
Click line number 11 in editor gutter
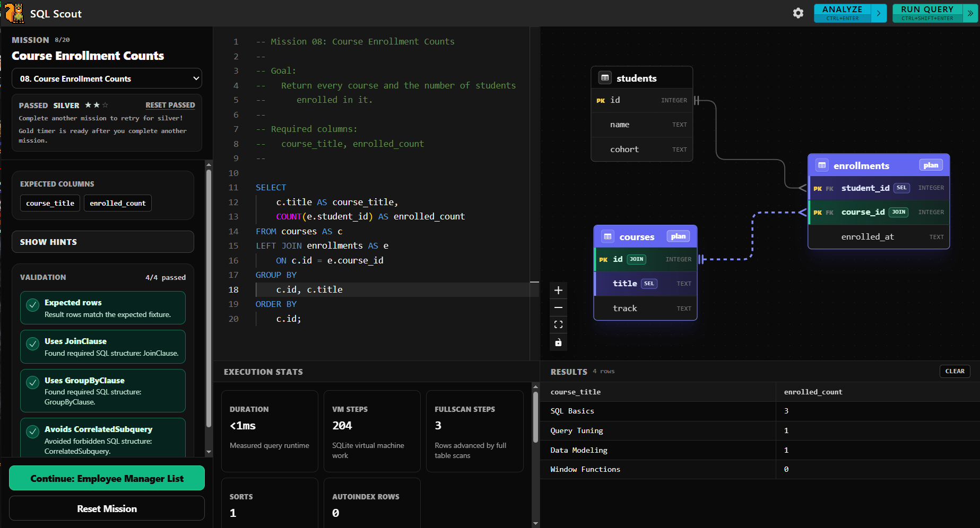pos(233,188)
